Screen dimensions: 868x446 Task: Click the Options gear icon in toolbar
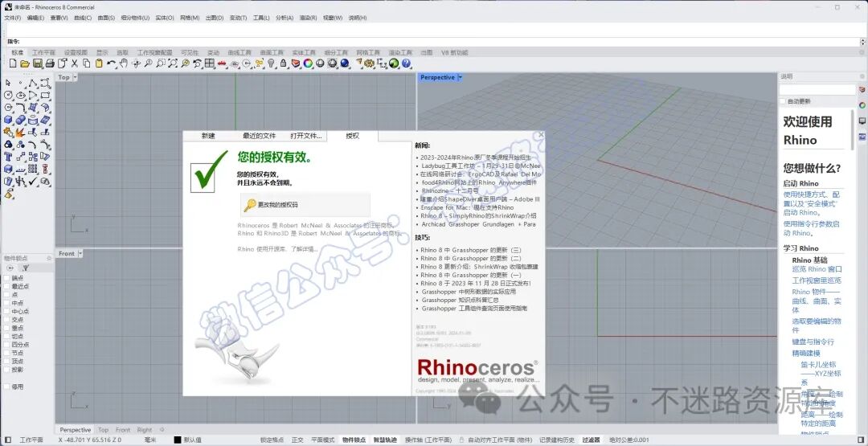[x=369, y=63]
